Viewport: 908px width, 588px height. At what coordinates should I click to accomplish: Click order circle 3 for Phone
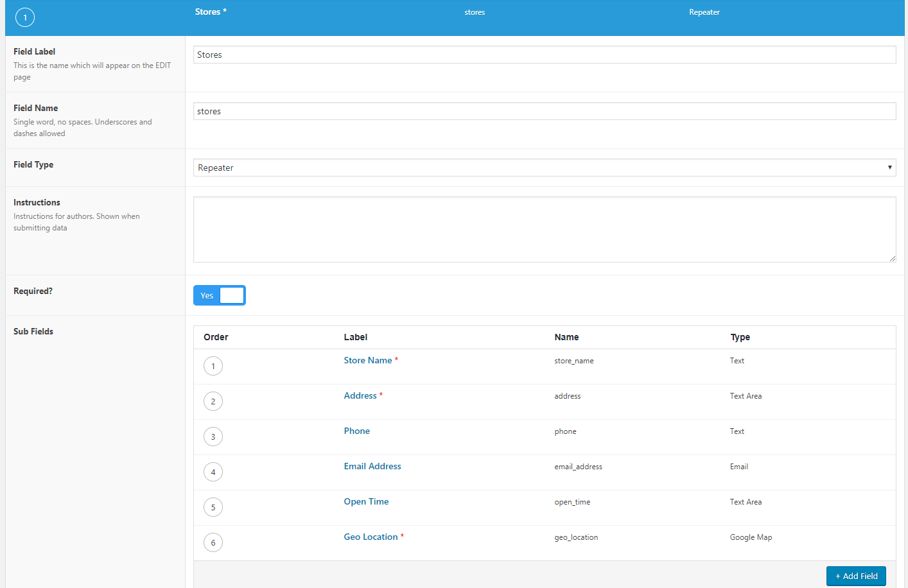(213, 437)
